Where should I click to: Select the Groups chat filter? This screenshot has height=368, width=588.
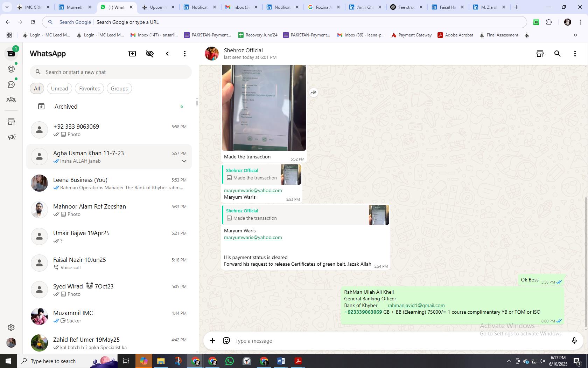(119, 88)
